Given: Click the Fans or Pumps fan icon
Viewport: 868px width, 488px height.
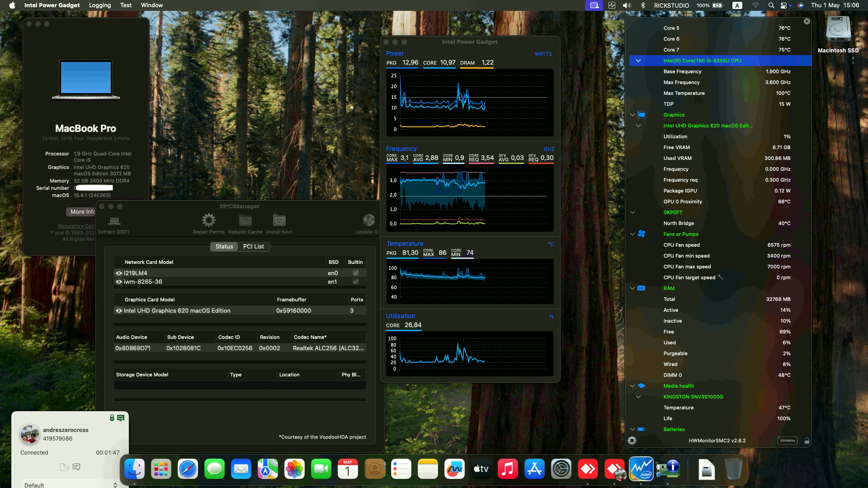Looking at the screenshot, I should pyautogui.click(x=642, y=234).
